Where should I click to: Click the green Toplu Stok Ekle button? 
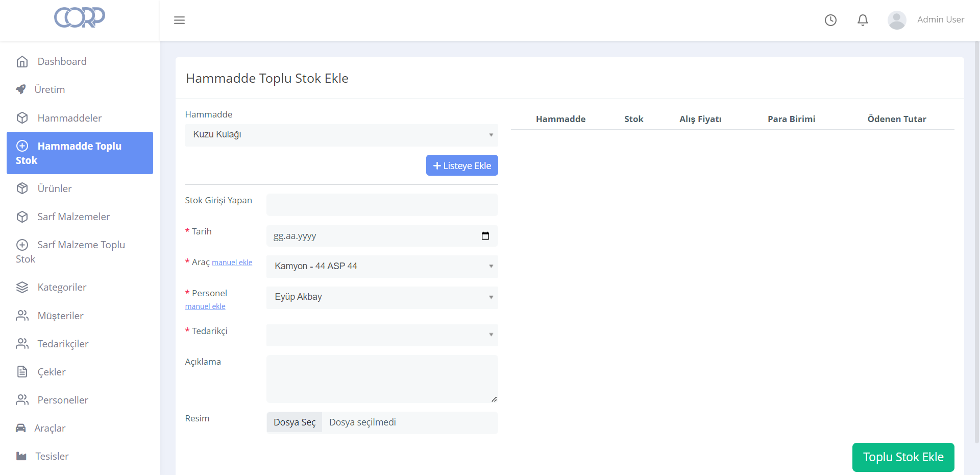pos(903,457)
